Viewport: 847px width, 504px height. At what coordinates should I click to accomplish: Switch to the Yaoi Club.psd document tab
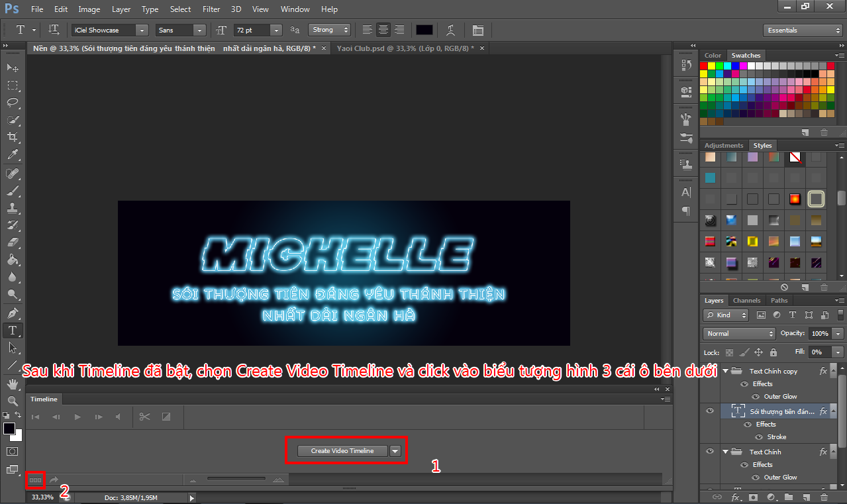click(405, 48)
